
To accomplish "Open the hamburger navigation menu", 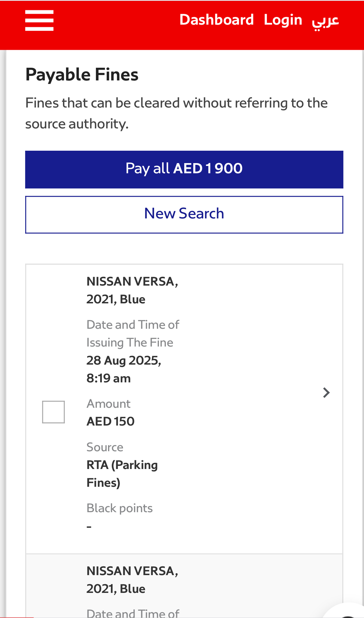I will [39, 20].
